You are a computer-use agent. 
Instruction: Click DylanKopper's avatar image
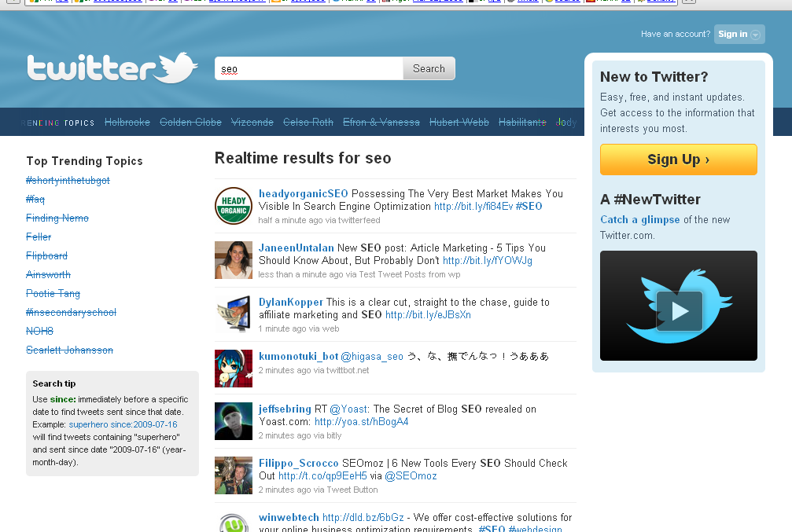(x=233, y=314)
